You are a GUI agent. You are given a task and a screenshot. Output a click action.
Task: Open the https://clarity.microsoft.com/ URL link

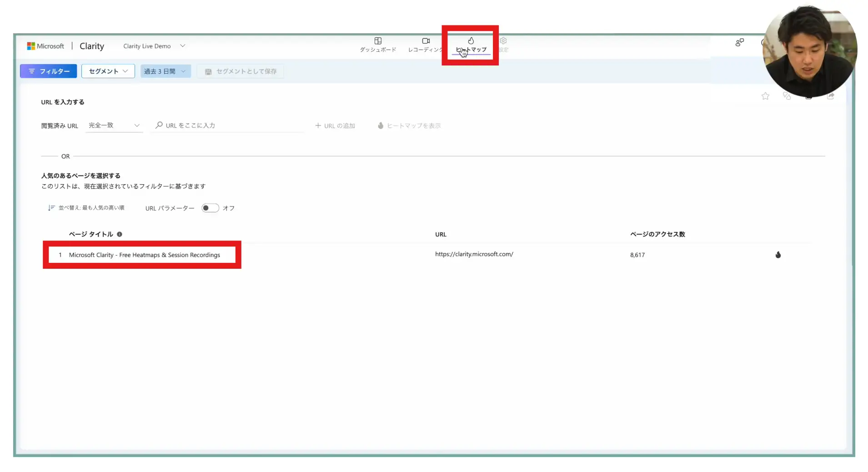click(474, 255)
